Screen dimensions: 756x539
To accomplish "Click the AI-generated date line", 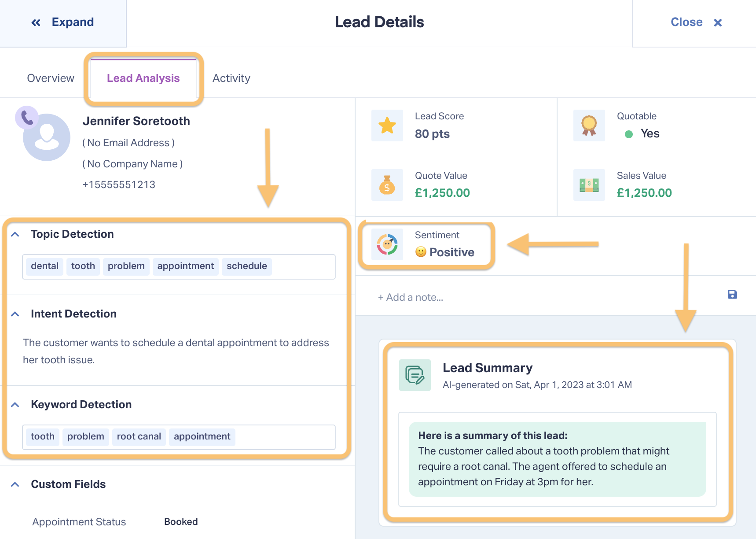I will tap(537, 385).
